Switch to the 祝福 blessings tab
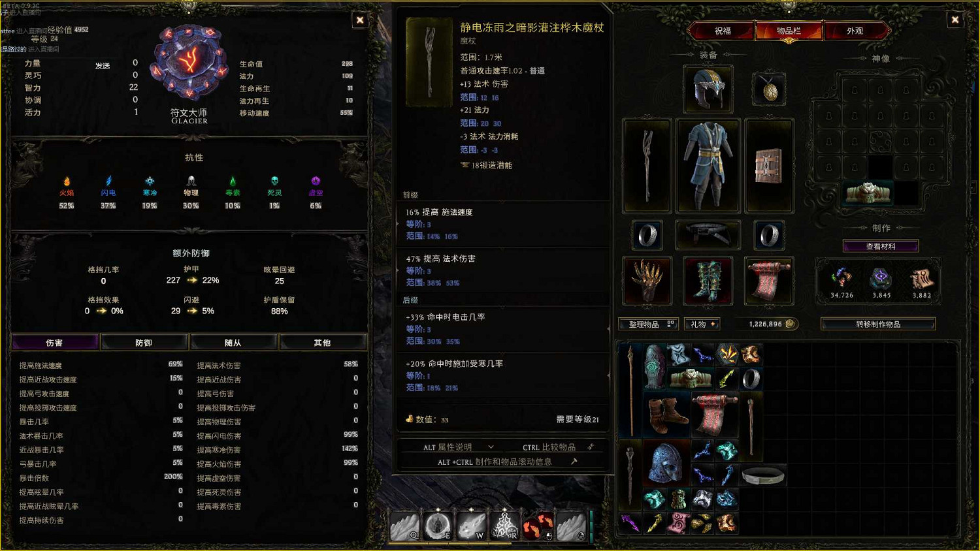This screenshot has width=980, height=551. (723, 31)
